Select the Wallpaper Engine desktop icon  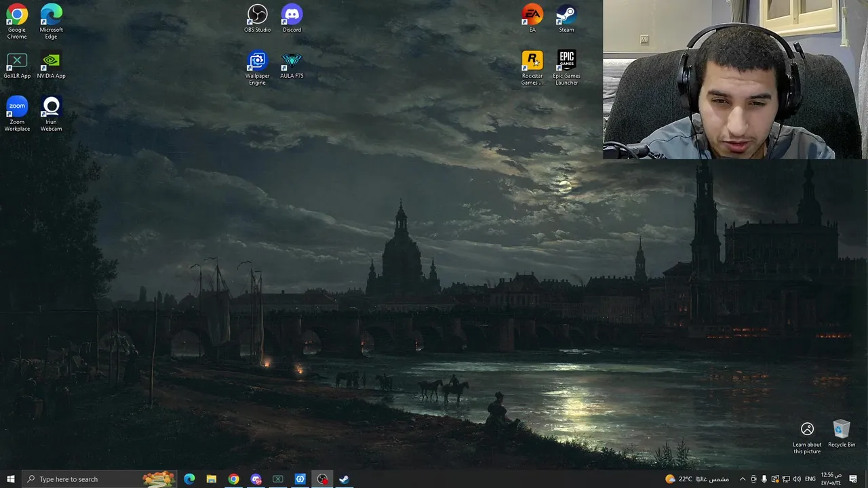[x=257, y=68]
